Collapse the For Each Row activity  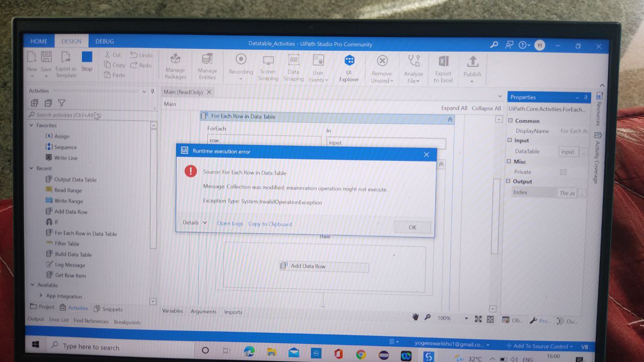pyautogui.click(x=450, y=120)
